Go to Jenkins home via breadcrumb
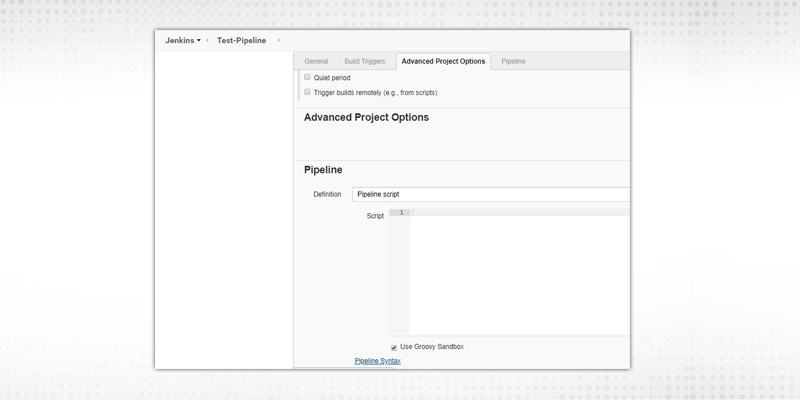Image resolution: width=800 pixels, height=400 pixels. point(179,41)
